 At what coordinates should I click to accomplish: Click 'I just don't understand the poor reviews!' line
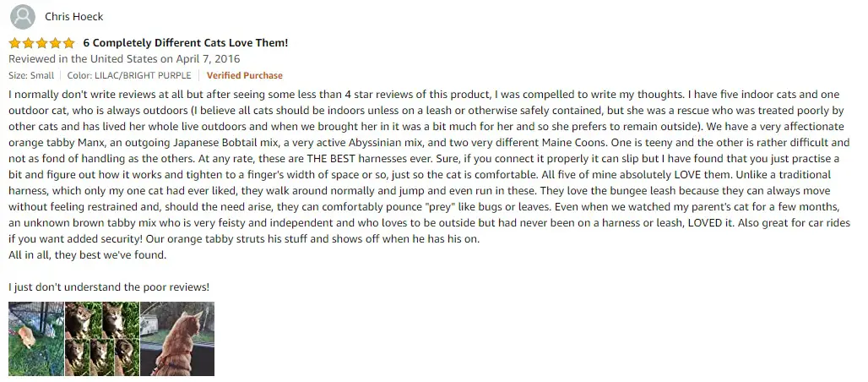[x=109, y=287]
